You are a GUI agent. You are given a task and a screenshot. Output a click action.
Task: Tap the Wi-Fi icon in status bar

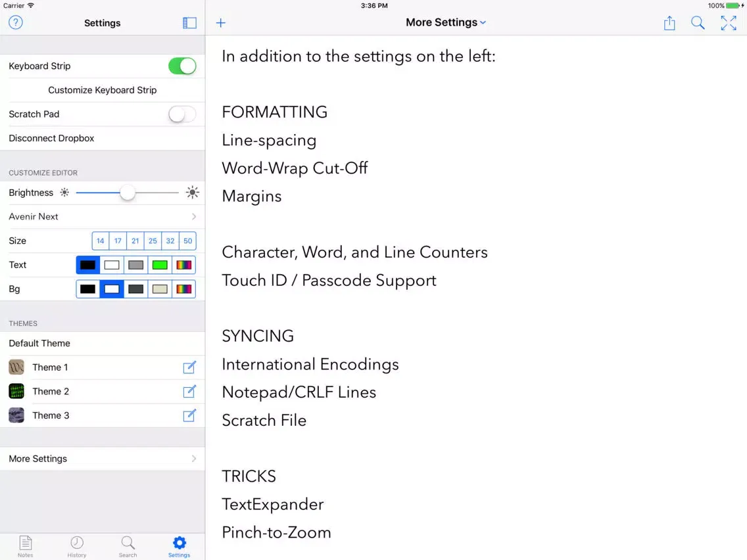[30, 5]
